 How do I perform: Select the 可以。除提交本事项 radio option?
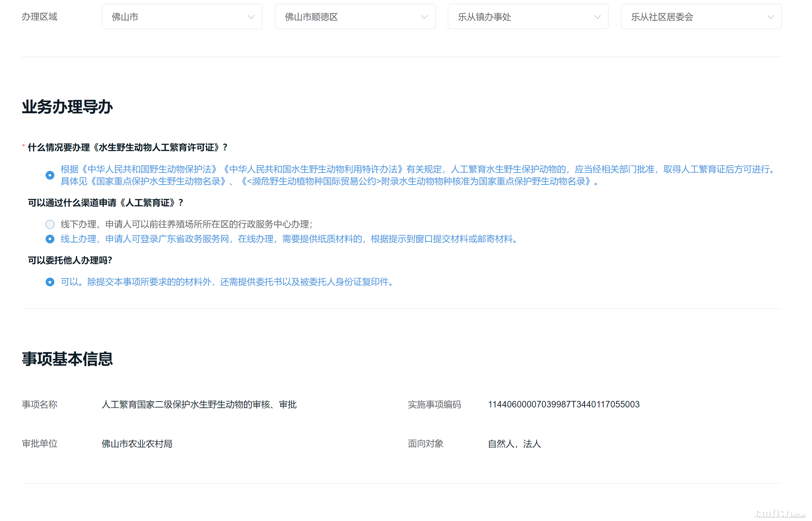point(50,282)
